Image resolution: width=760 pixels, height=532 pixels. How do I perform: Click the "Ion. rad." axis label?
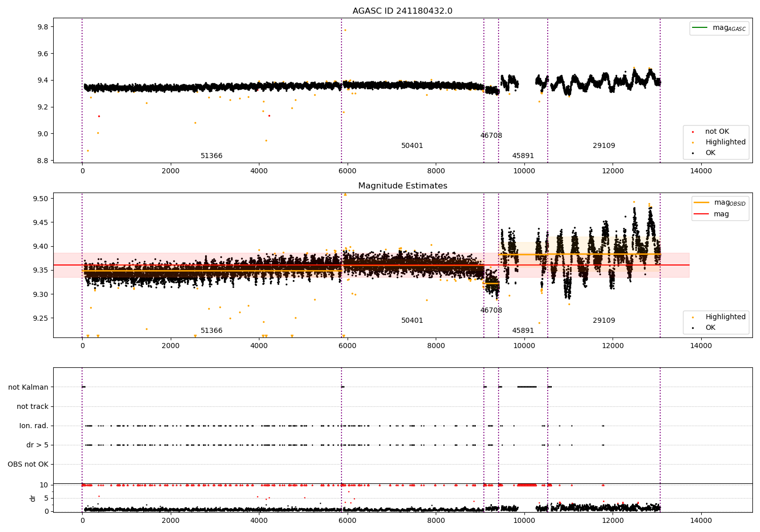34,426
